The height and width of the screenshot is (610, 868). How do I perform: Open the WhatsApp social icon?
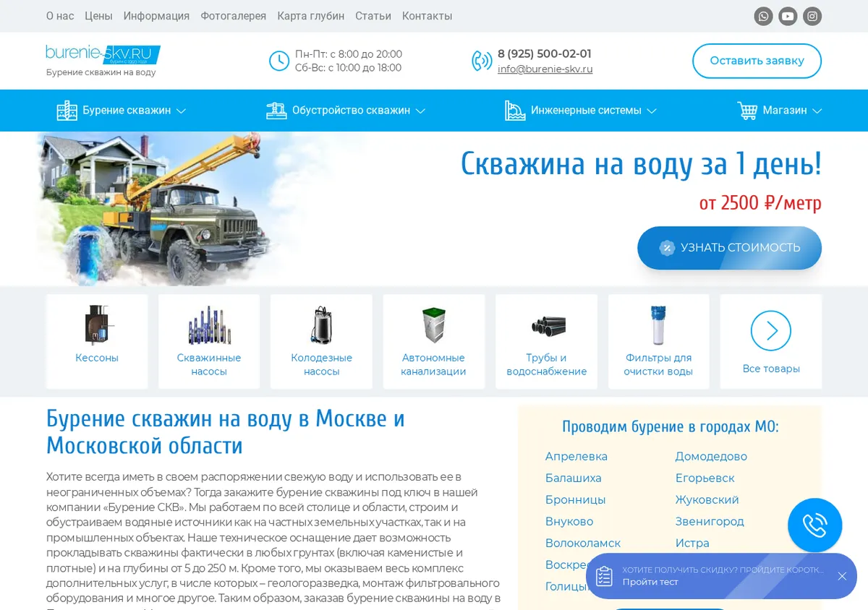[x=763, y=16]
